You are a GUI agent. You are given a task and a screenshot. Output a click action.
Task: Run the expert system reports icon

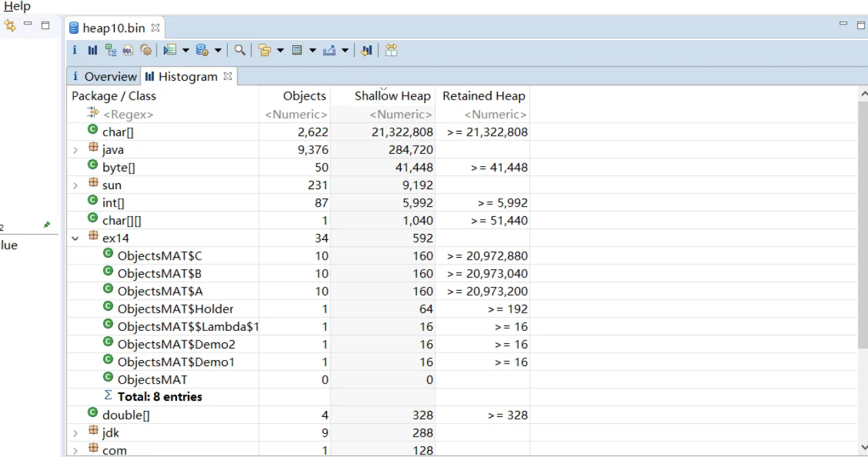tap(170, 50)
